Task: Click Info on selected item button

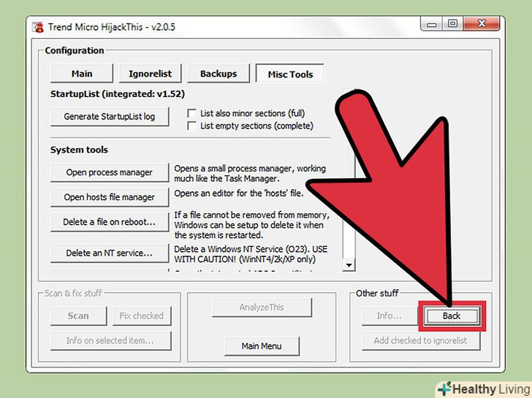Action: pyautogui.click(x=110, y=341)
